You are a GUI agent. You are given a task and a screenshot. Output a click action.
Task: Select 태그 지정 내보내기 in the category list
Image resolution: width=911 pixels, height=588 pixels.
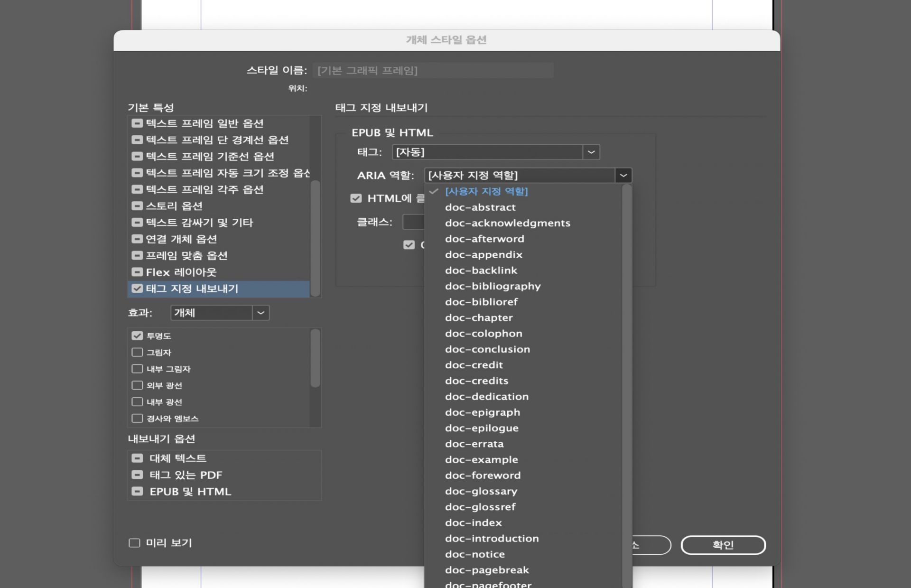[x=192, y=289]
